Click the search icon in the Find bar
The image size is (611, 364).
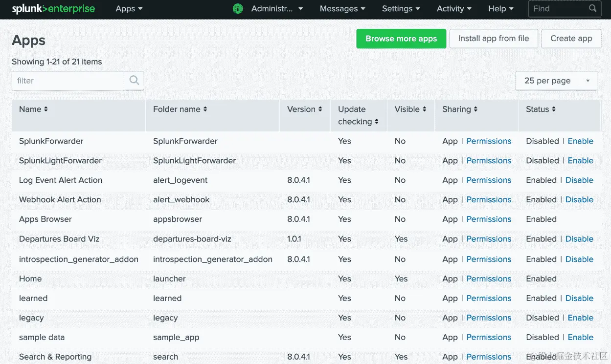(592, 8)
